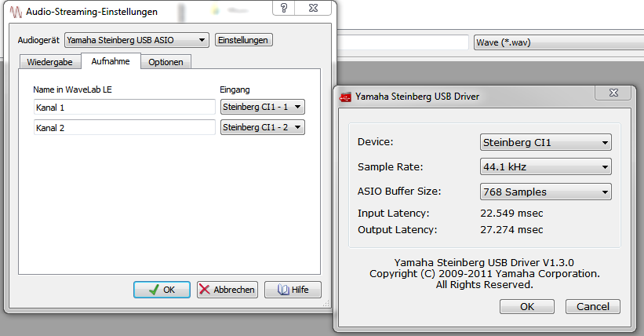
Task: Change the Sample Rate dropdown
Action: 545,167
